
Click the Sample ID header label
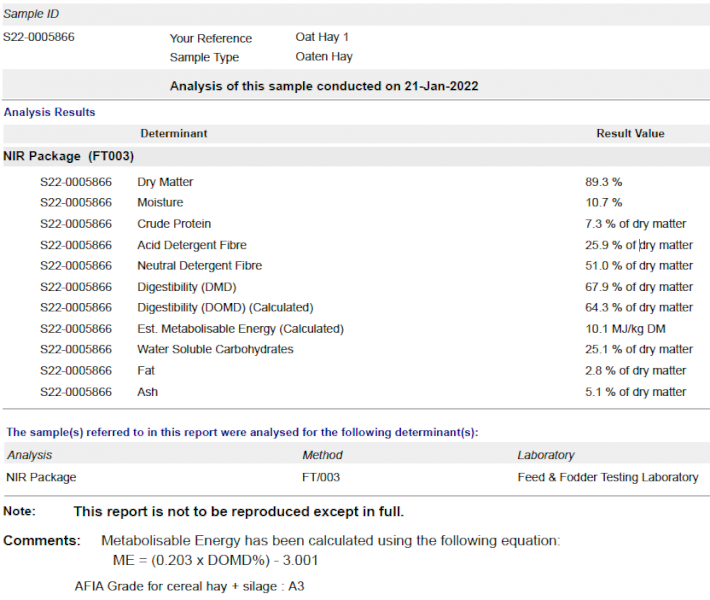[x=31, y=15]
